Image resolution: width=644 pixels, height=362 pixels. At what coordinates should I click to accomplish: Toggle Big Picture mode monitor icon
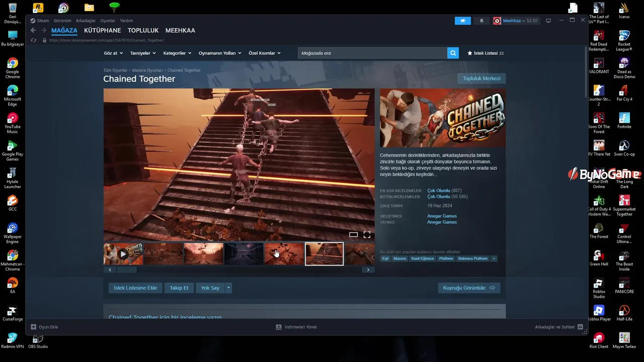548,21
